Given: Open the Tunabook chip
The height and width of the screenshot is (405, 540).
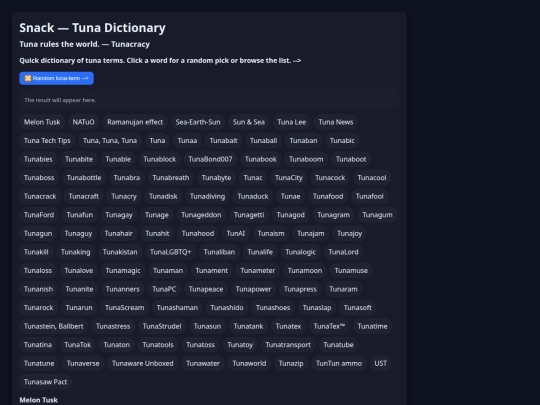Looking at the screenshot, I should (261, 159).
